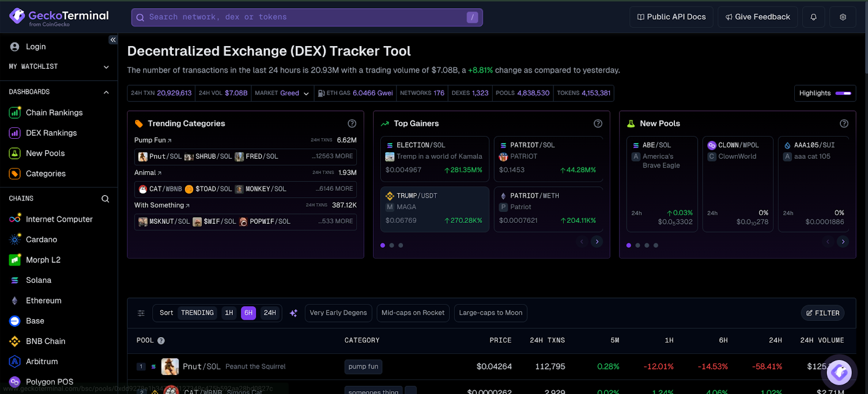Go to previous Top Gainers page arrow
This screenshot has height=394, width=868.
582,242
